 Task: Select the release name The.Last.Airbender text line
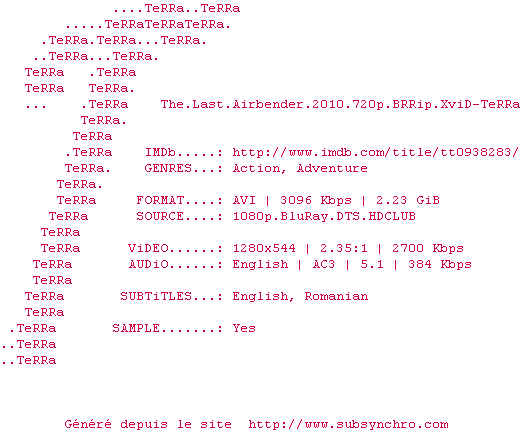point(340,104)
